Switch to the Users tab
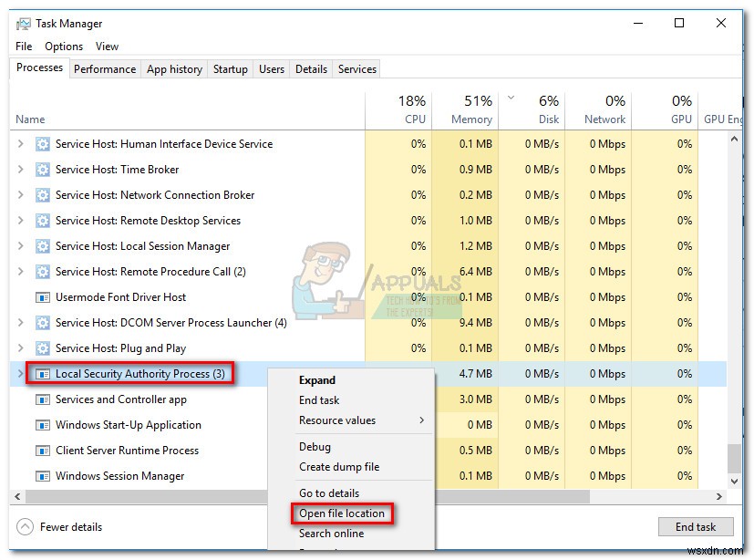The width and height of the screenshot is (754, 560). pos(272,68)
